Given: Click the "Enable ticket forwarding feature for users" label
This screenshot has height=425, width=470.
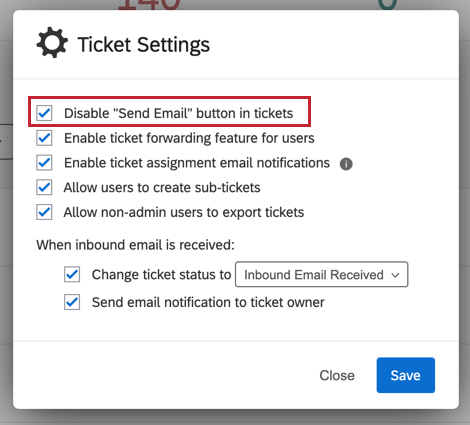Looking at the screenshot, I should pos(189,138).
